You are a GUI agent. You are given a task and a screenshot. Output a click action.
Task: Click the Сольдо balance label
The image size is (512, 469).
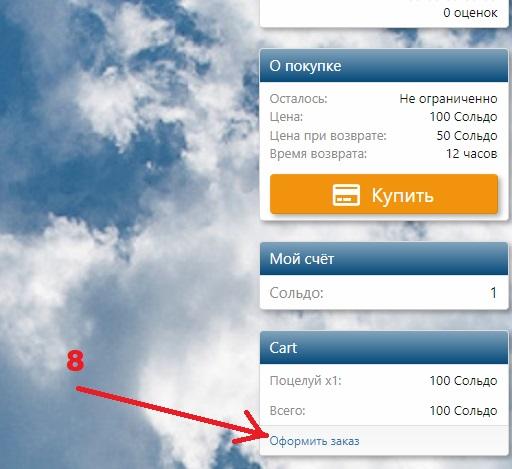click(x=297, y=293)
